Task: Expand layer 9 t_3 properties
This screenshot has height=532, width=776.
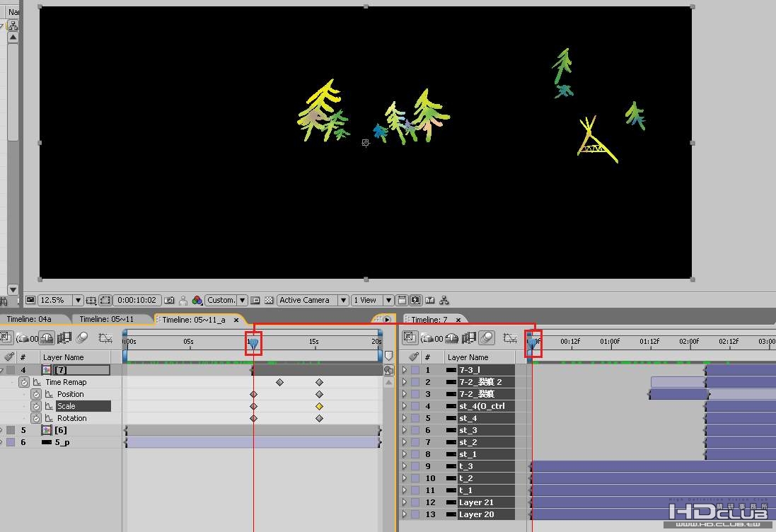Action: pos(405,466)
